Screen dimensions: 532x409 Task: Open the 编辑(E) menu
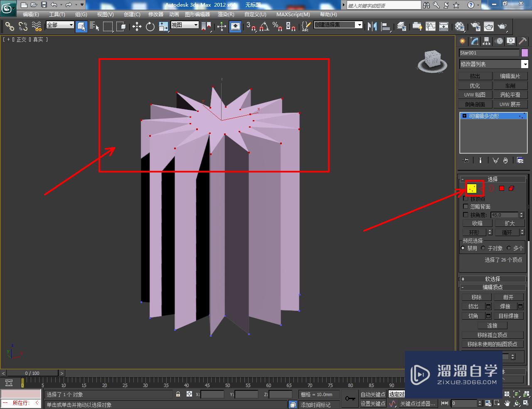(x=31, y=14)
